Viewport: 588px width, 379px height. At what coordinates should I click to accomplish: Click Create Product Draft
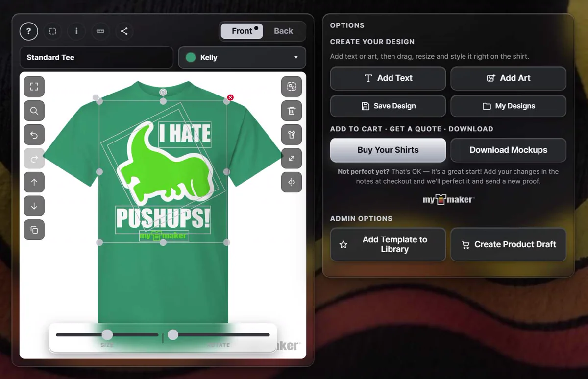508,244
